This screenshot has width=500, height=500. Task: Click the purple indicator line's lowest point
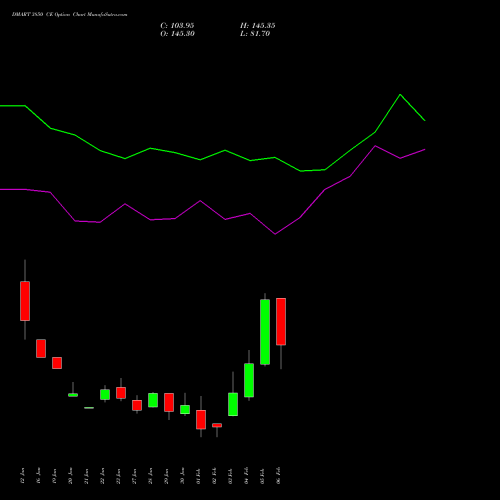pos(275,234)
